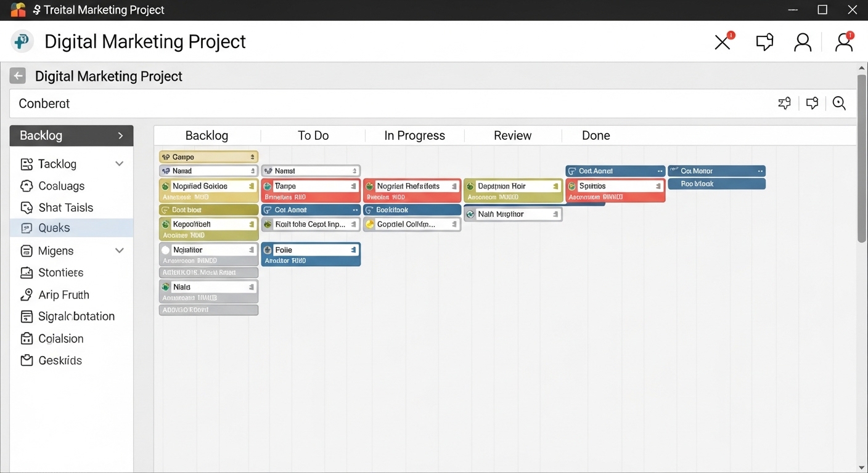The width and height of the screenshot is (868, 473).
Task: Toggle the arrows on the yellow Campe group
Action: (x=252, y=157)
